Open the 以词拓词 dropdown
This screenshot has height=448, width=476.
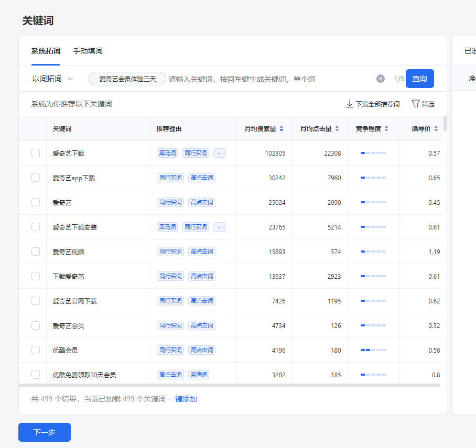52,79
